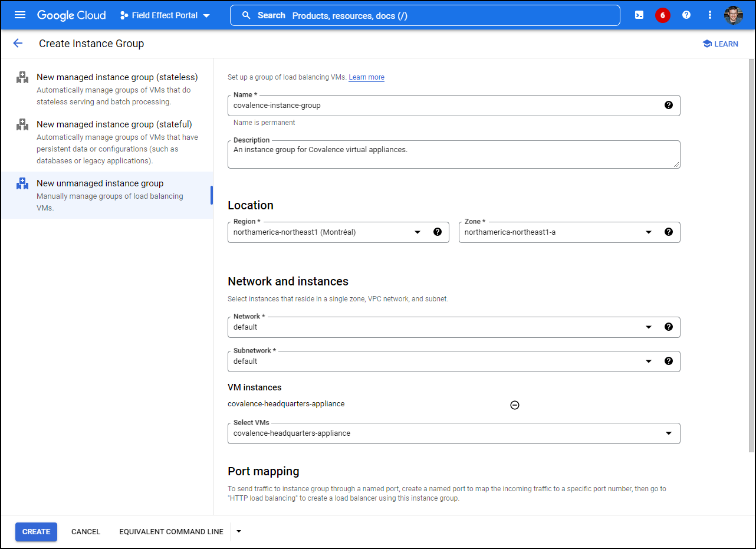The height and width of the screenshot is (549, 756).
Task: Click the VM instances label
Action: pyautogui.click(x=255, y=387)
